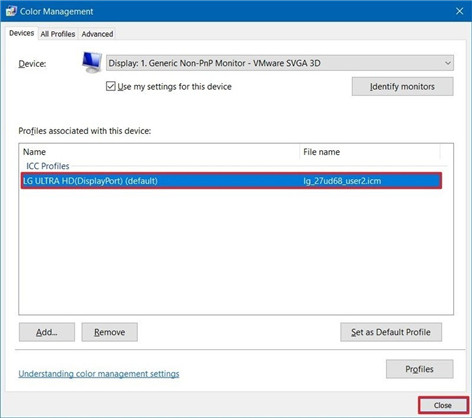Open the Device display dropdown
Viewport: 472px width, 418px height.
pyautogui.click(x=280, y=63)
